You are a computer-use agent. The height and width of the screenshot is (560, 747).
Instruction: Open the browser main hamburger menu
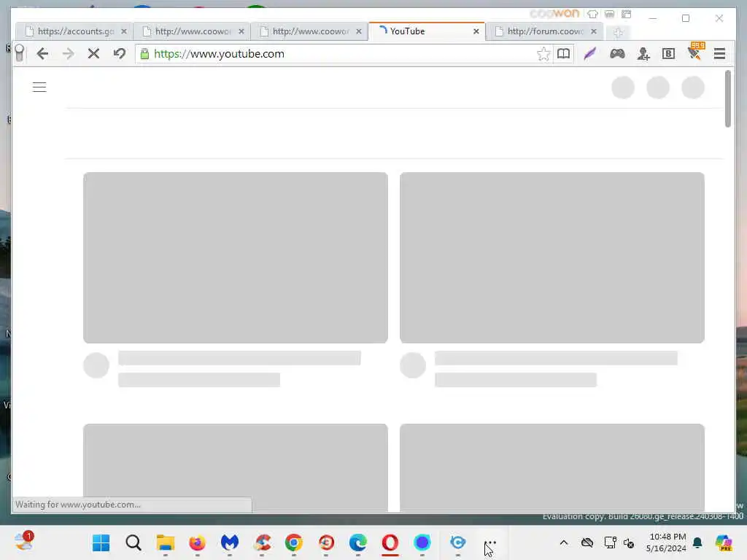pos(719,54)
